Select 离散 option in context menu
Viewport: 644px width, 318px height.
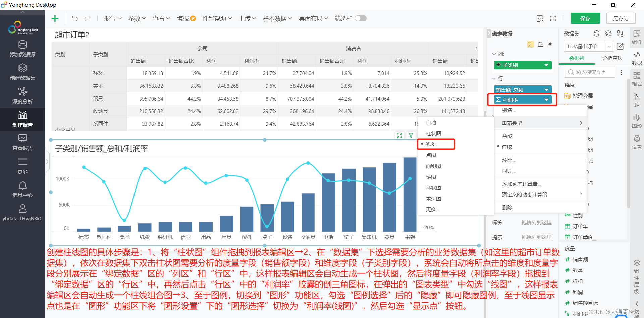pos(507,136)
